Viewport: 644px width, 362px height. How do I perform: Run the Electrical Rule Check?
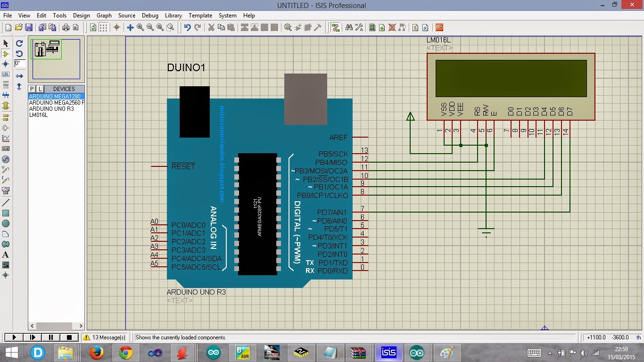click(425, 27)
